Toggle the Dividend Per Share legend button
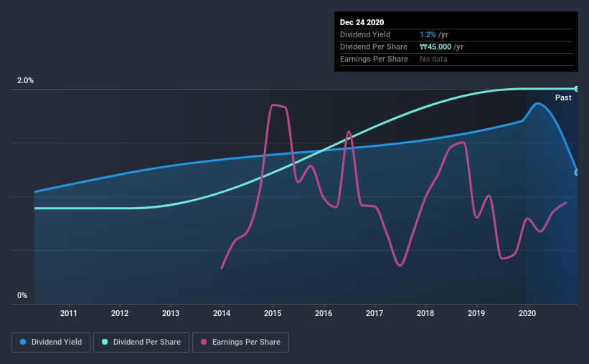 (141, 343)
